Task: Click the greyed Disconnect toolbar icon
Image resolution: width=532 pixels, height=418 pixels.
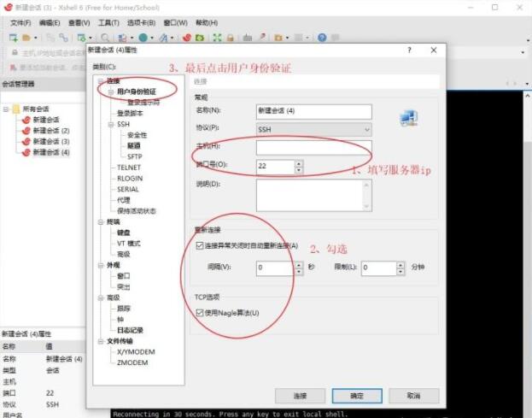Action: [50, 38]
